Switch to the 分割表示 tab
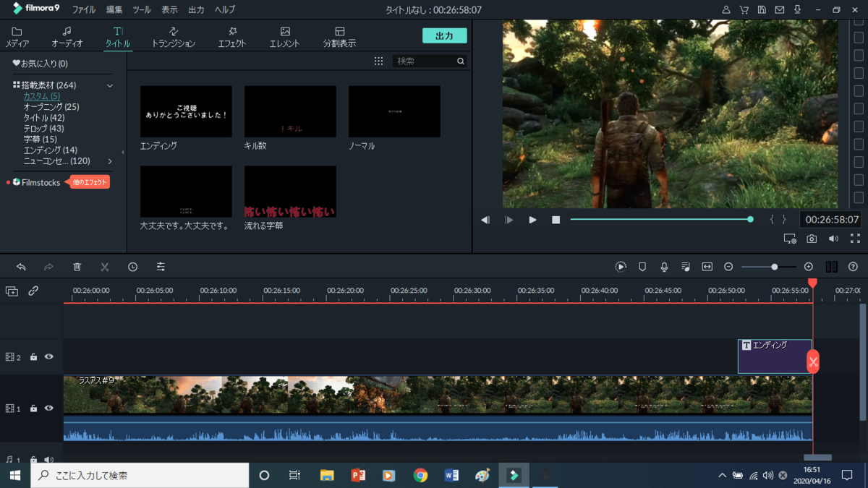 pyautogui.click(x=339, y=37)
